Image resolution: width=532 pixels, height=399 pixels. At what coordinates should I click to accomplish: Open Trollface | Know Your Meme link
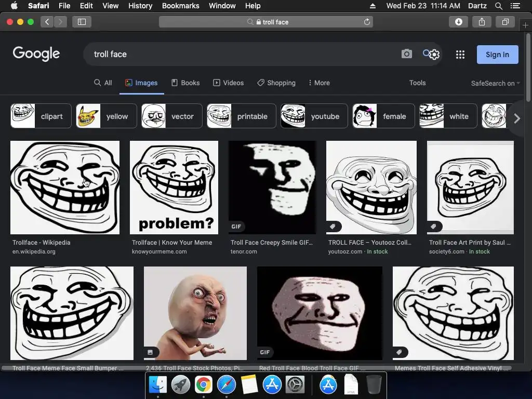pyautogui.click(x=172, y=243)
